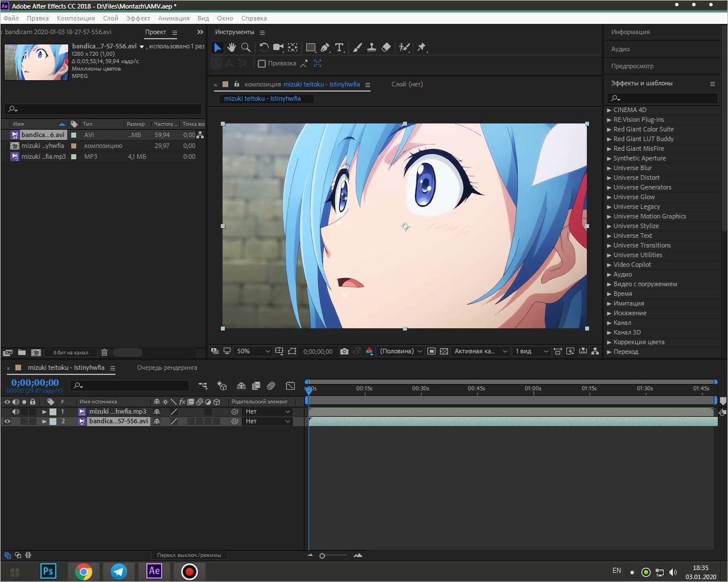728x582 pixels.
Task: Click region of interest icon
Action: point(431,352)
